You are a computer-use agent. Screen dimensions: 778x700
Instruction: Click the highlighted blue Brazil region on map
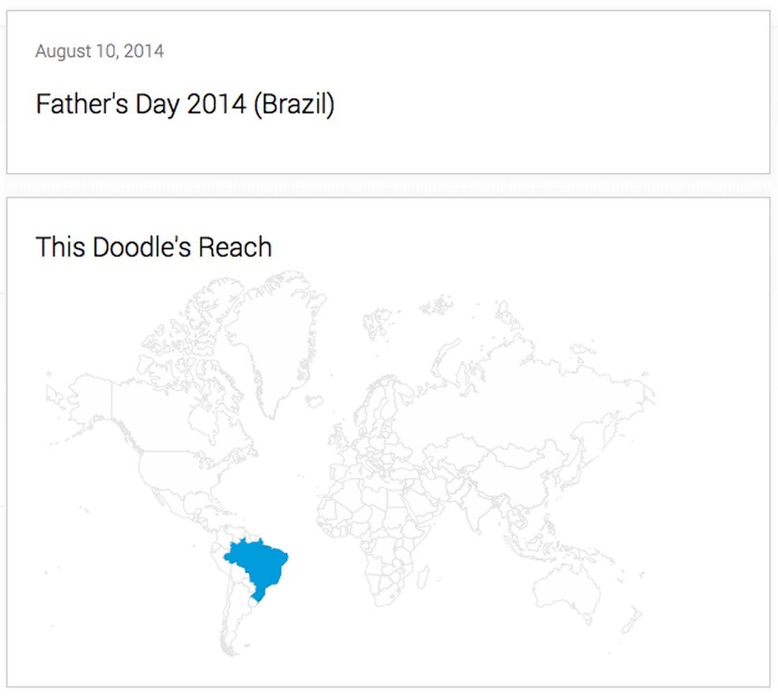tap(255, 562)
